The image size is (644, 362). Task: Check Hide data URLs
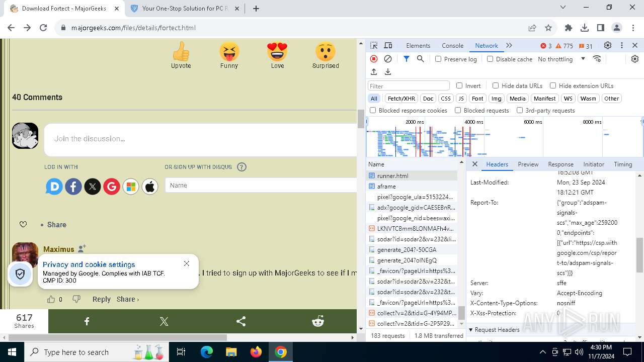pos(496,85)
